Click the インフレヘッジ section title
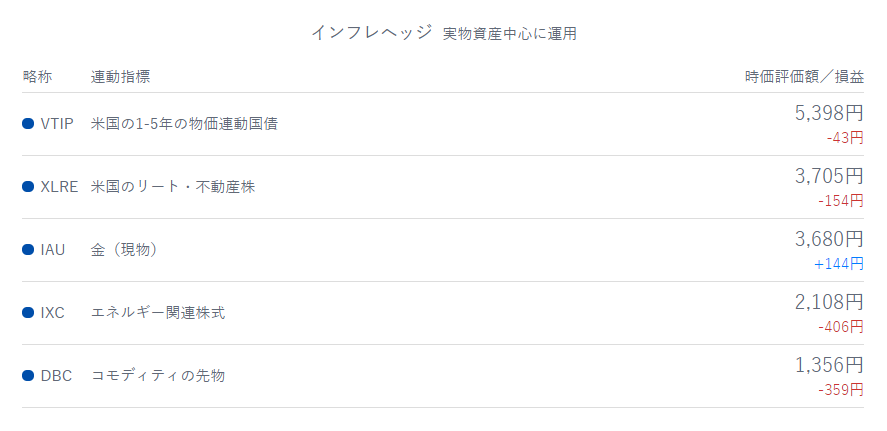The image size is (887, 431). (x=371, y=33)
